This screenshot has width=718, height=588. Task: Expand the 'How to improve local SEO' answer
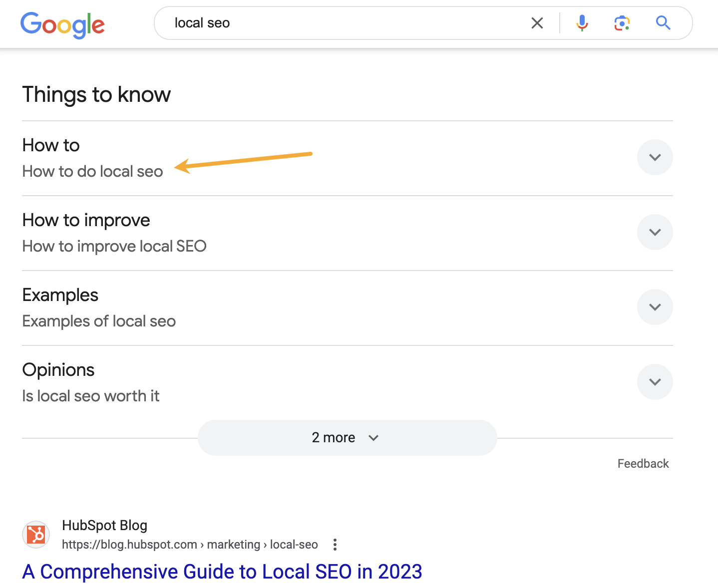655,232
